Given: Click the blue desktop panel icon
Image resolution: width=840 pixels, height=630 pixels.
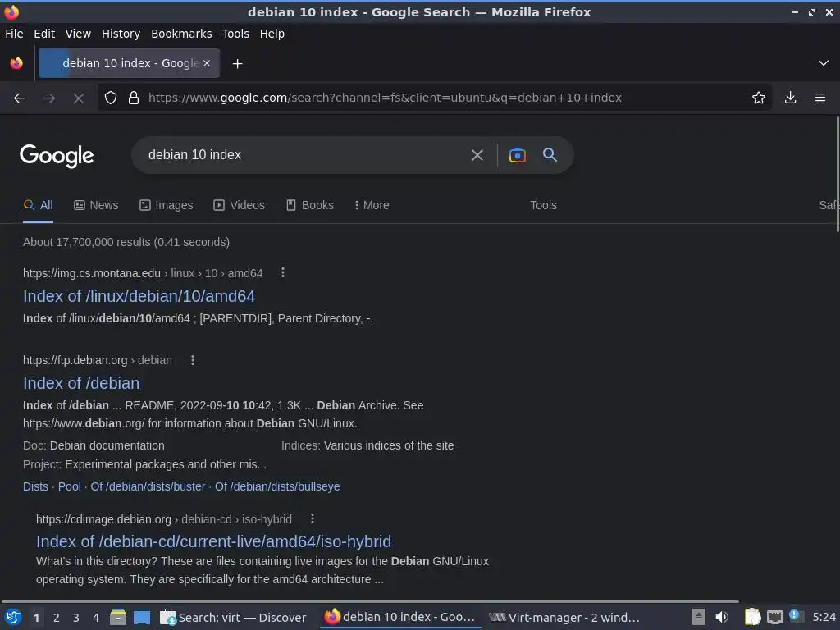Looking at the screenshot, I should [142, 617].
